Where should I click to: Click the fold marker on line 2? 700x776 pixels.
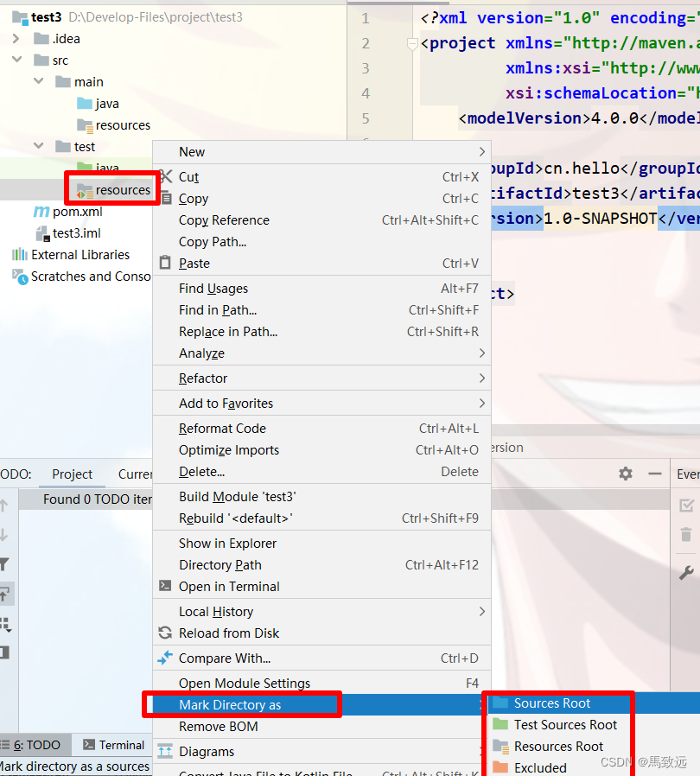pos(412,44)
